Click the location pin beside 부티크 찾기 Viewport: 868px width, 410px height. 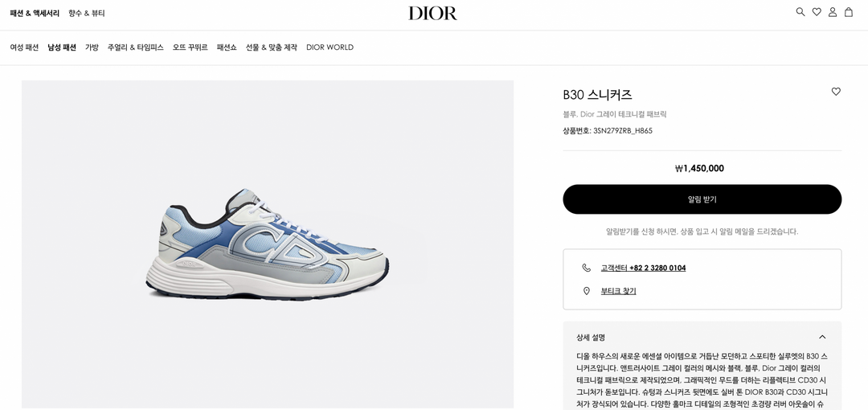coord(586,291)
